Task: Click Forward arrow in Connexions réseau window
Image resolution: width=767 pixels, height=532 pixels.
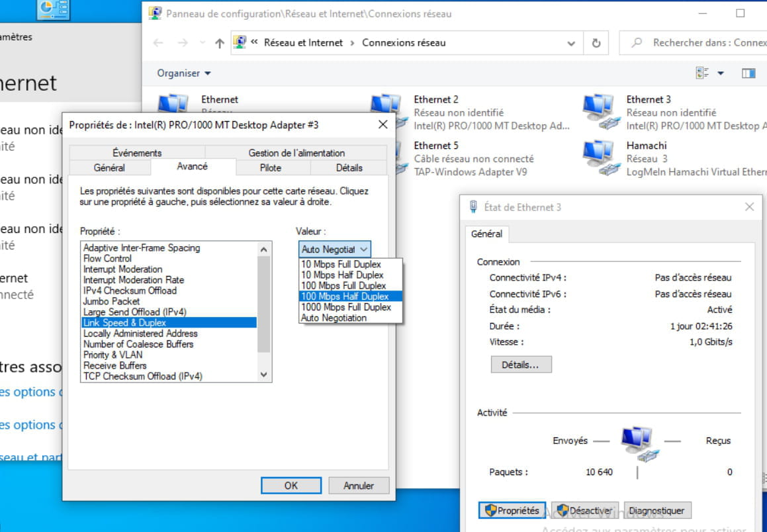Action: [x=183, y=43]
